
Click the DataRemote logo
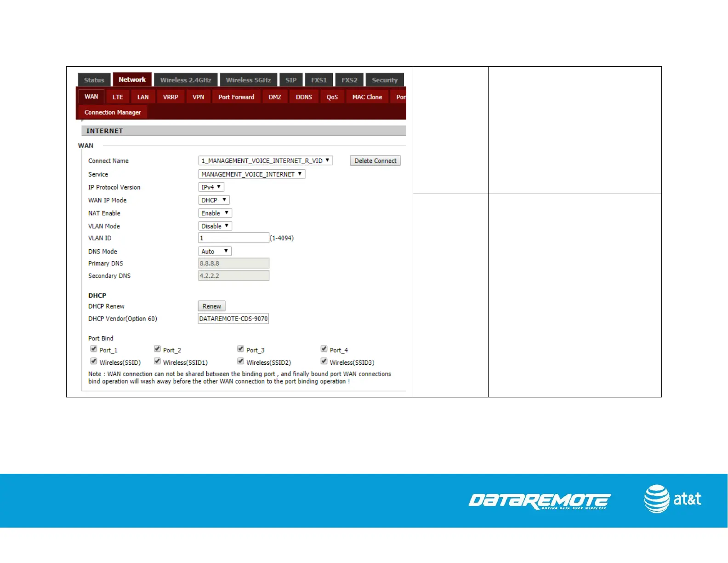pos(540,501)
